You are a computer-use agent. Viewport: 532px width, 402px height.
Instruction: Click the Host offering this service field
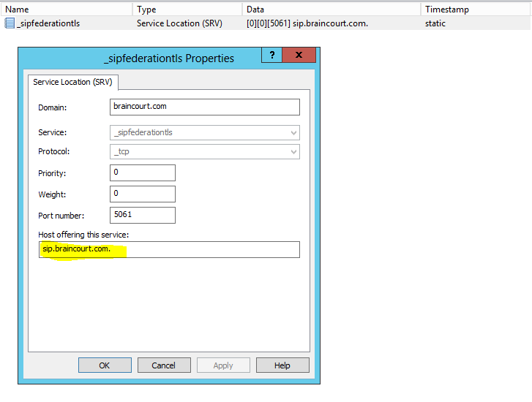169,249
